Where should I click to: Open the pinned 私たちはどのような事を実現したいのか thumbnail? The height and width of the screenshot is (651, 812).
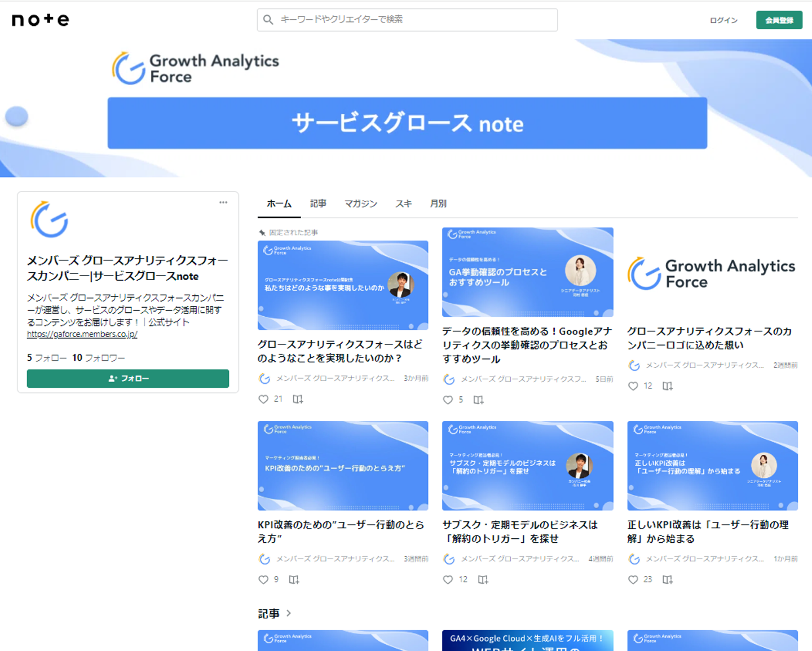[343, 285]
